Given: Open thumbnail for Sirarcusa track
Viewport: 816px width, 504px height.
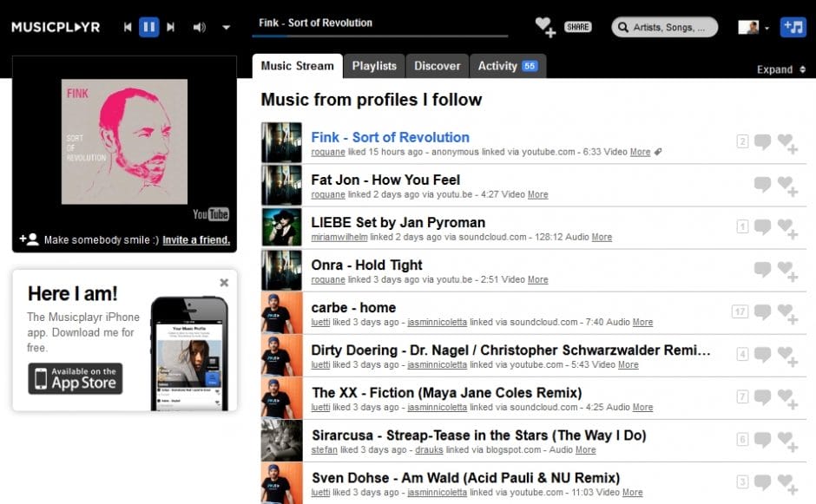Looking at the screenshot, I should 281,441.
